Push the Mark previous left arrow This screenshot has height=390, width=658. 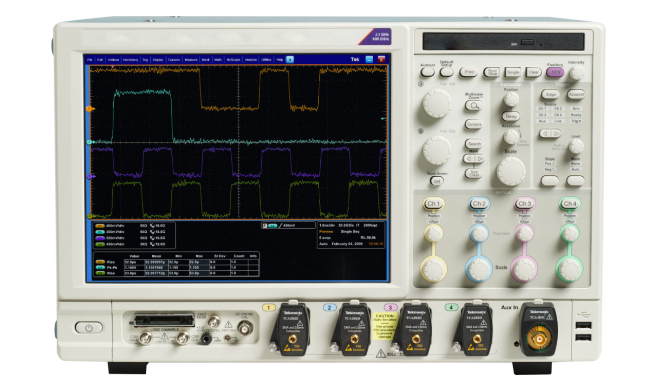tap(468, 159)
